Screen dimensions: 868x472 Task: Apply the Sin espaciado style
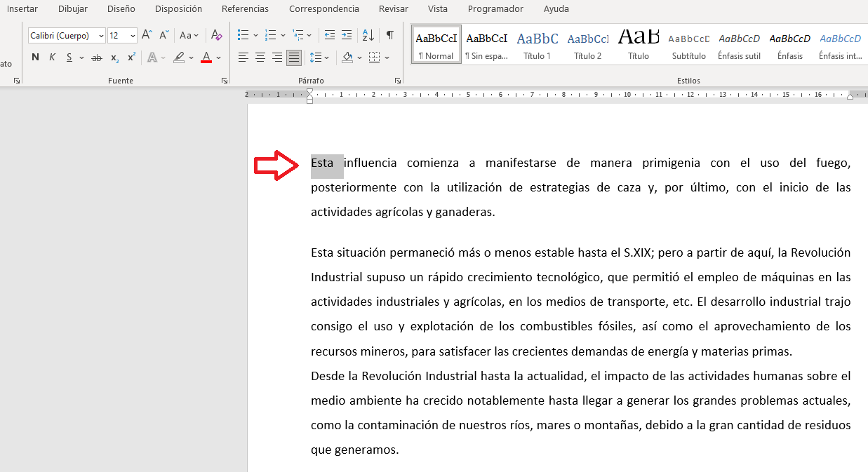pyautogui.click(x=486, y=46)
